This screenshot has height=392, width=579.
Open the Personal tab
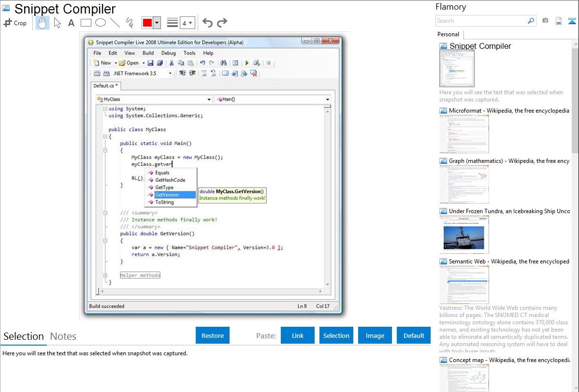pos(449,34)
